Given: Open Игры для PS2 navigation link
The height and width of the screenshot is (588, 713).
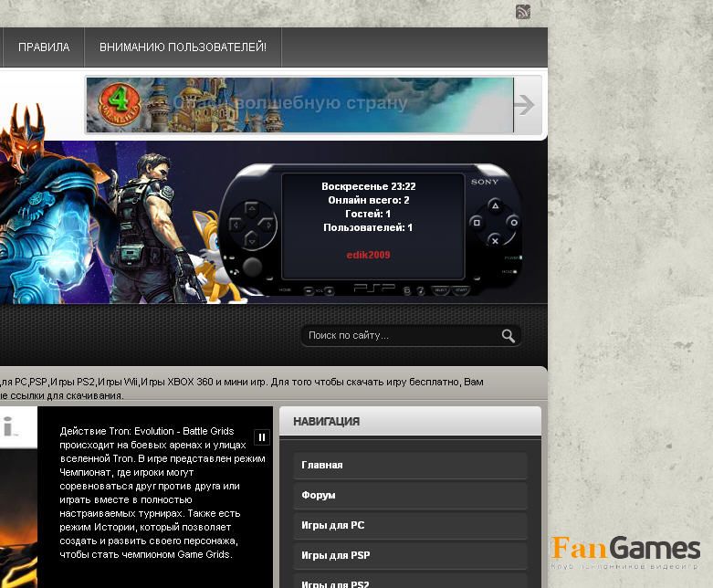Looking at the screenshot, I should [x=410, y=582].
